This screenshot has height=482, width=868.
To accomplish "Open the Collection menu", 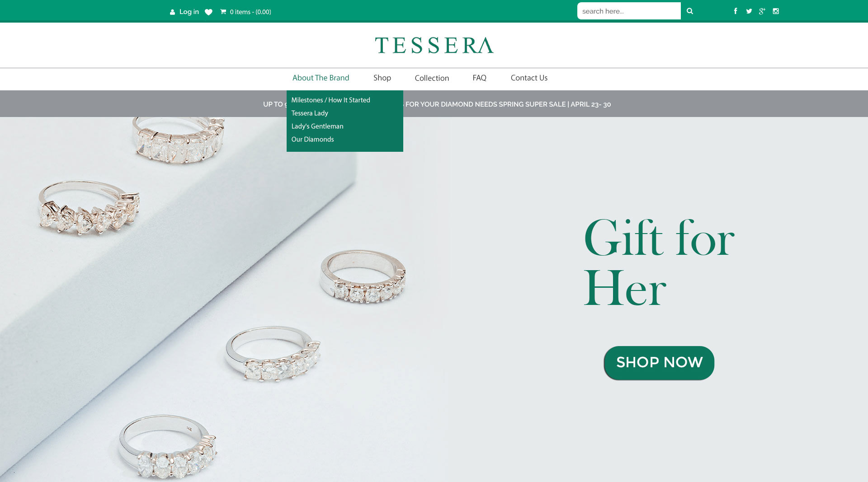I will (x=432, y=78).
